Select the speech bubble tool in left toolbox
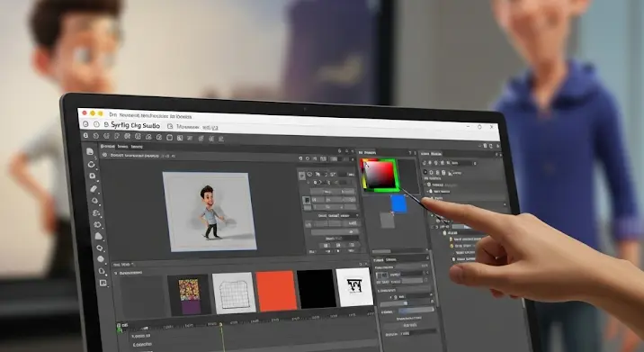The width and height of the screenshot is (644, 352). (x=100, y=248)
